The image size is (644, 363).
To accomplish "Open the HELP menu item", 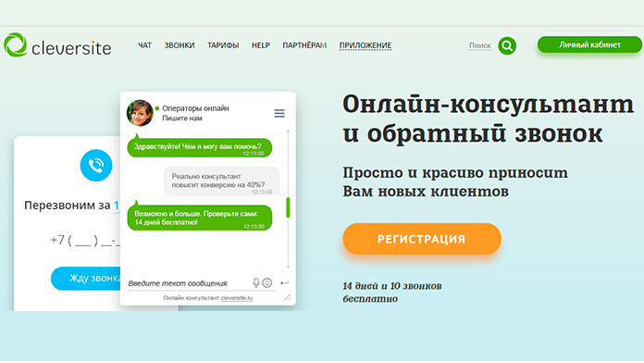I will click(x=261, y=45).
